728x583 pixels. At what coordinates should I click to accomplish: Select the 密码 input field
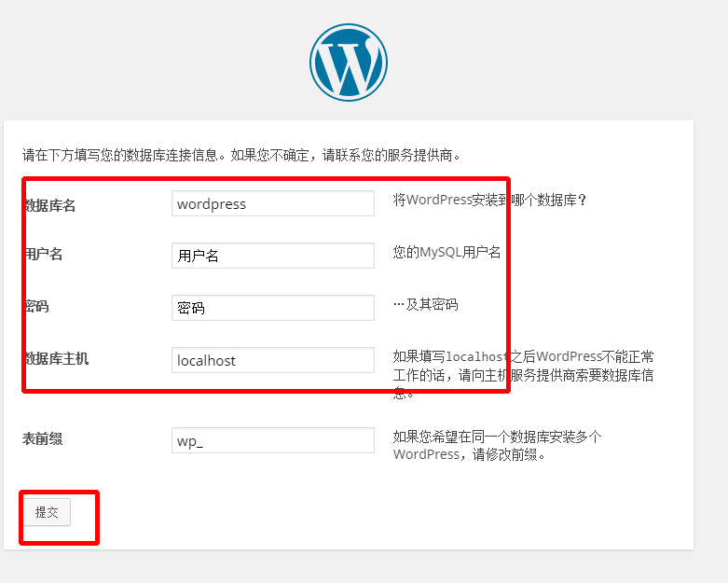273,308
